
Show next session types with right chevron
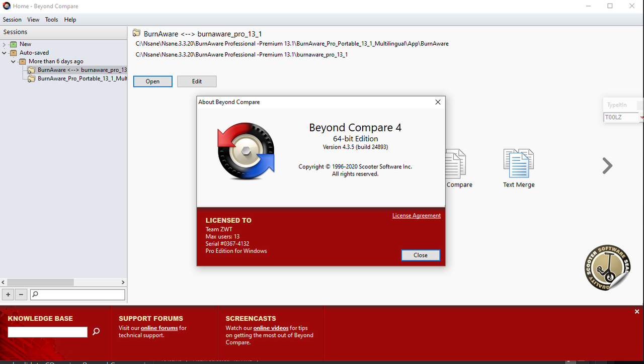coord(607,165)
